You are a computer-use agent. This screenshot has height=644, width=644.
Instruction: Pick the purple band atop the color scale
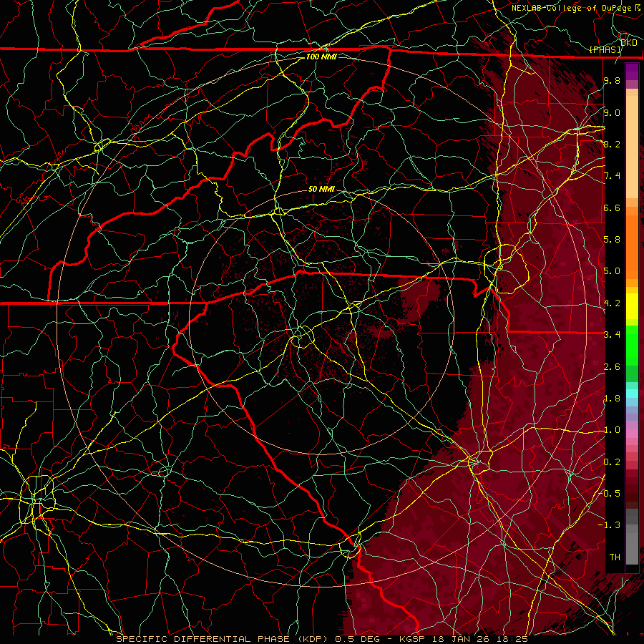tap(632, 72)
